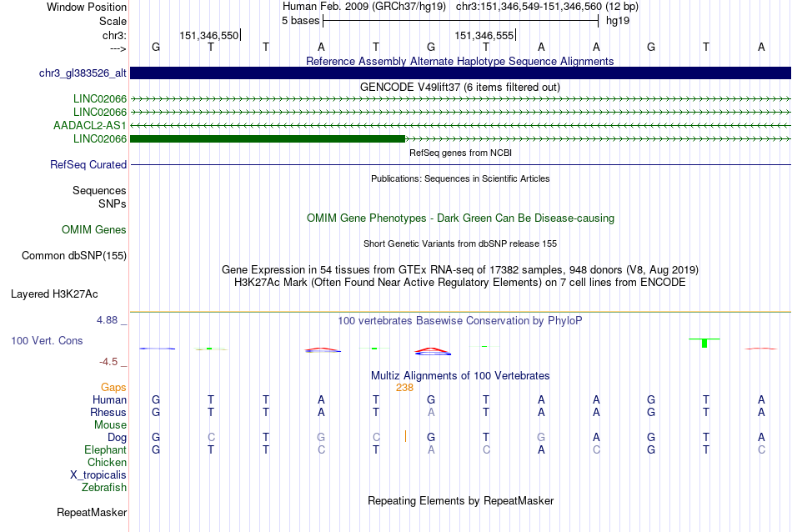Select the RefSeq Curated track label
This screenshot has width=792, height=532.
[88, 165]
